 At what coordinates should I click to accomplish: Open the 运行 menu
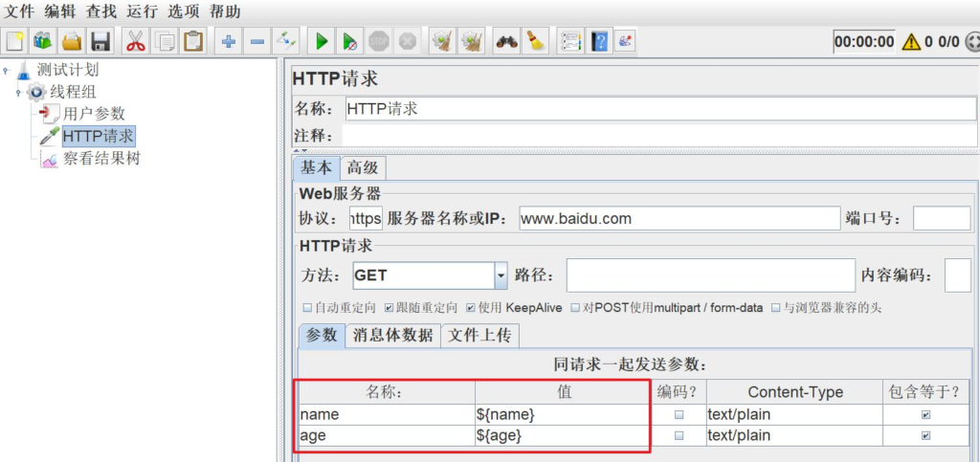click(x=142, y=11)
